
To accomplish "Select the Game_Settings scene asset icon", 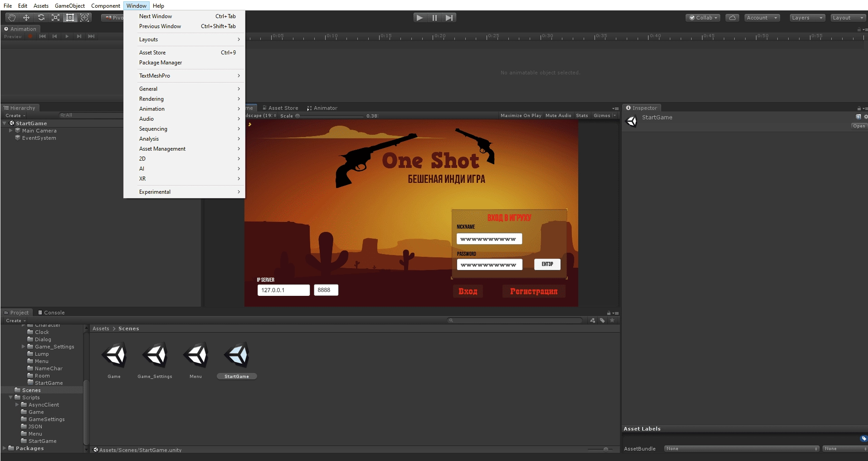I will (155, 355).
